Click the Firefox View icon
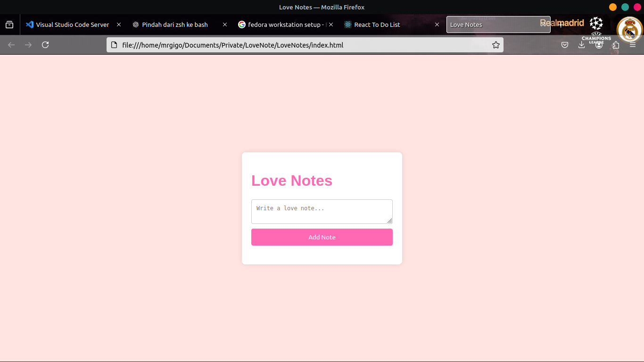The width and height of the screenshot is (644, 362). pos(9,25)
